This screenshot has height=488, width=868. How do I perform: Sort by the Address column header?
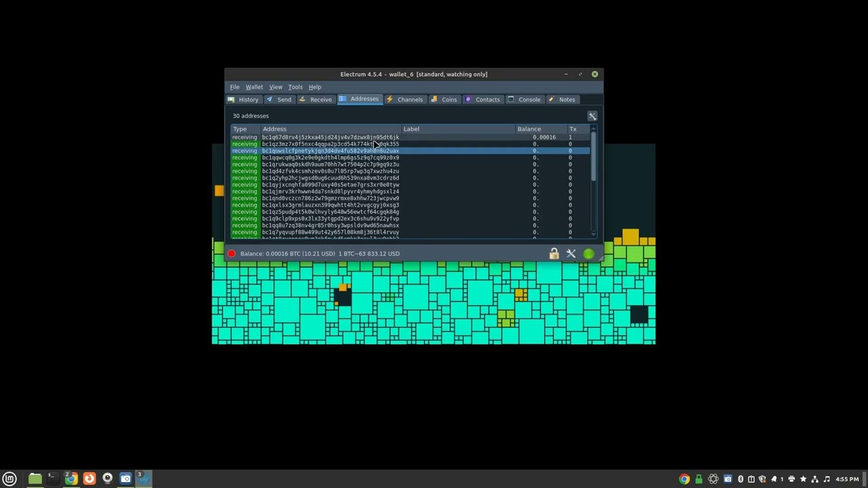332,129
